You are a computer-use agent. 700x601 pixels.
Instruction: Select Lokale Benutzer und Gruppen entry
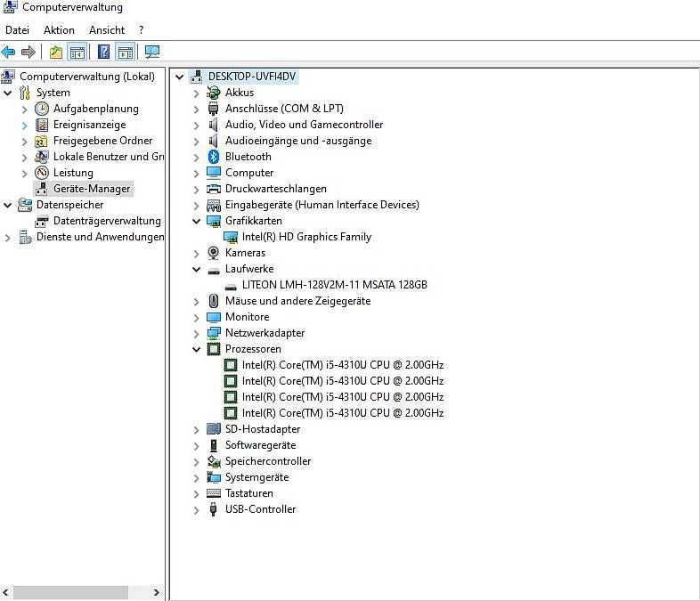click(109, 157)
